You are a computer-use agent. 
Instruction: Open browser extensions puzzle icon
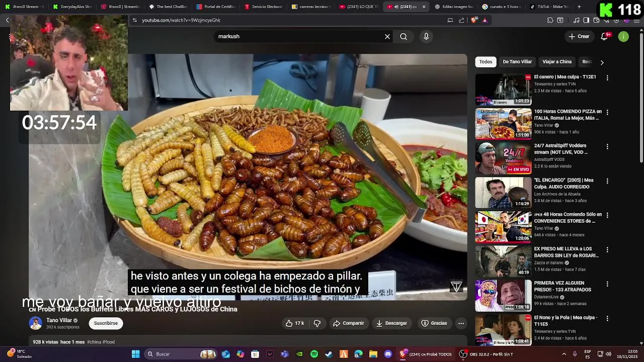550,20
